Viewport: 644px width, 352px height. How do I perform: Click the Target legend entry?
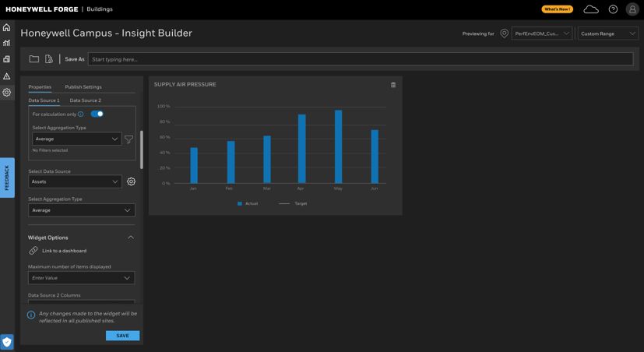click(293, 203)
